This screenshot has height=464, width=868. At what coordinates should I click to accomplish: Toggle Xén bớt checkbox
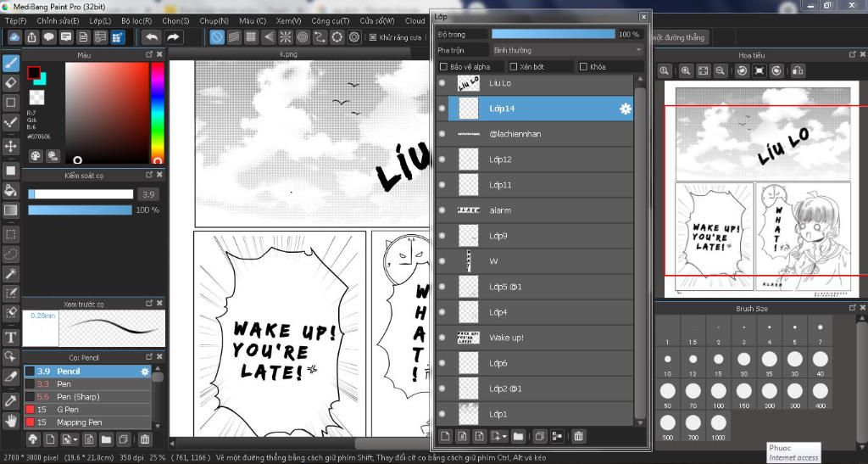[513, 67]
